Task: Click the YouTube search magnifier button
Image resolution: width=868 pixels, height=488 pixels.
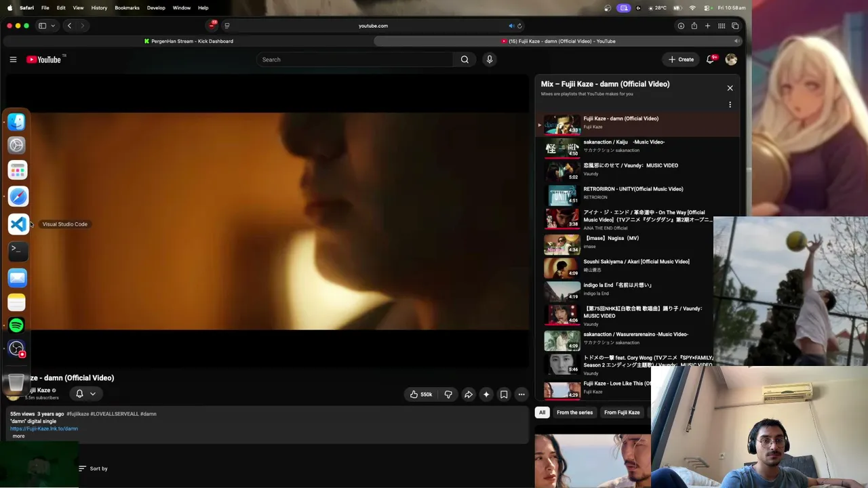Action: click(465, 60)
